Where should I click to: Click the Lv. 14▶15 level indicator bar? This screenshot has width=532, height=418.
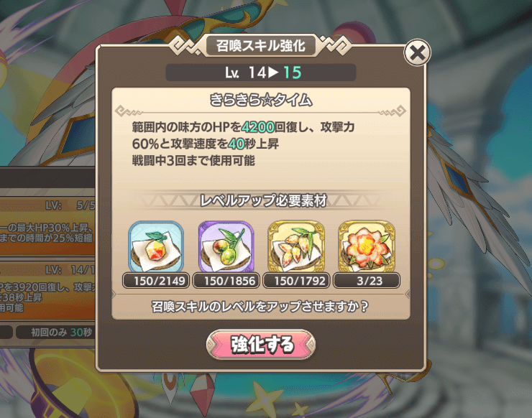(x=260, y=73)
